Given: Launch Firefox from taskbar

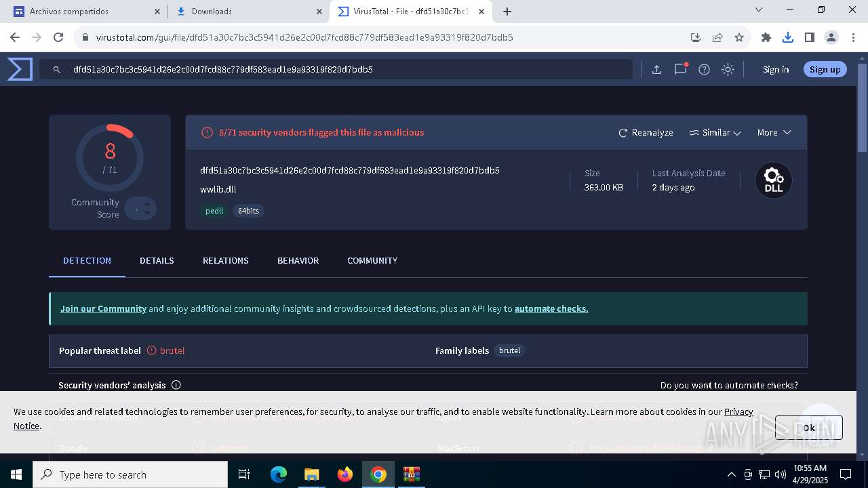Looking at the screenshot, I should 345,474.
